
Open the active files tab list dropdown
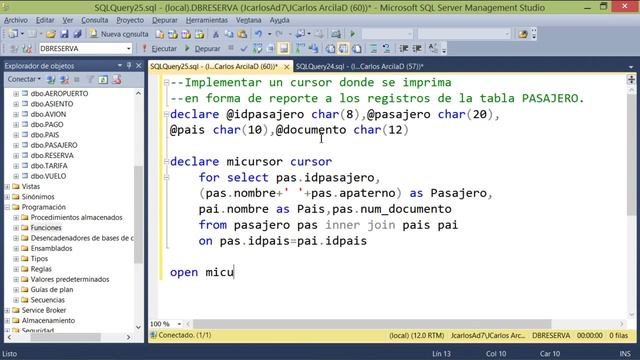pos(631,67)
